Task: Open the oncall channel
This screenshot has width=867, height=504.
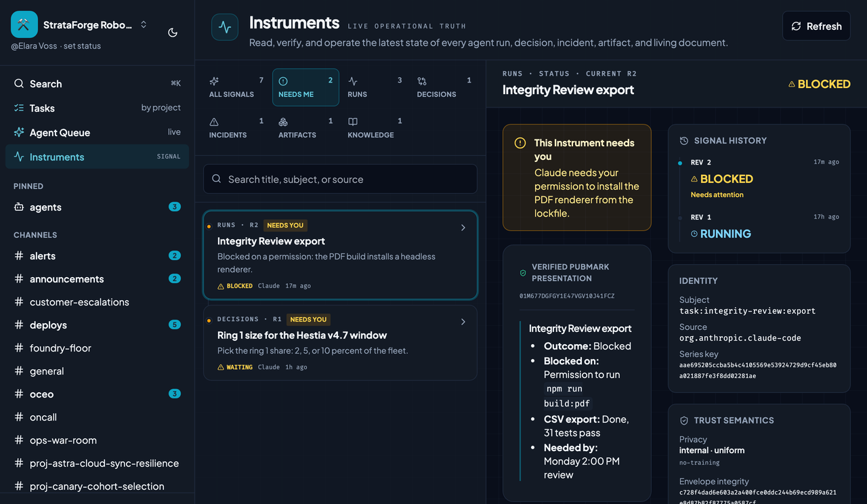Action: (97, 417)
